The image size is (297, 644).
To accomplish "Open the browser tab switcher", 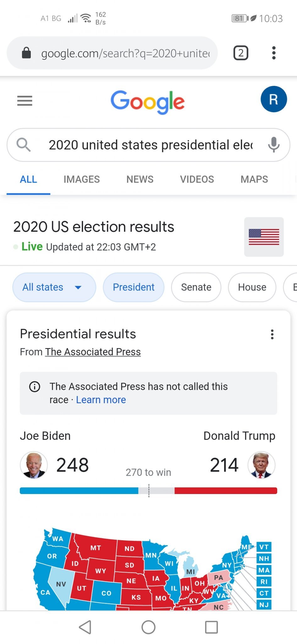I will (x=241, y=53).
